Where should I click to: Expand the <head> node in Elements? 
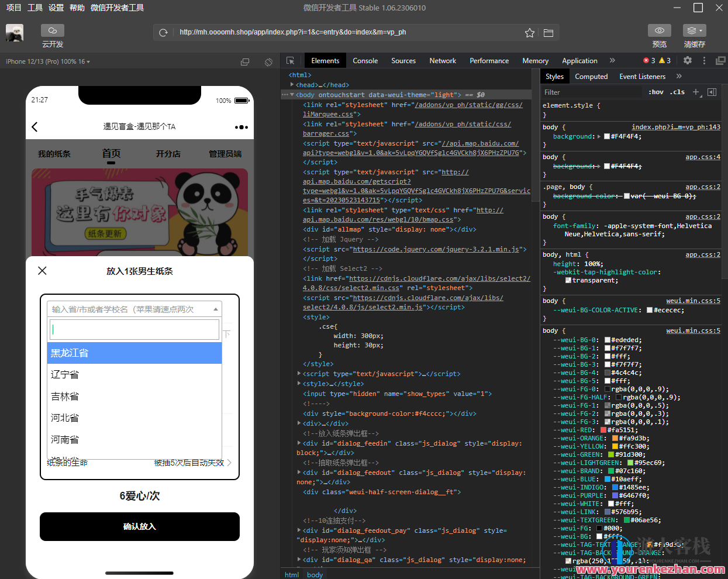tap(292, 84)
